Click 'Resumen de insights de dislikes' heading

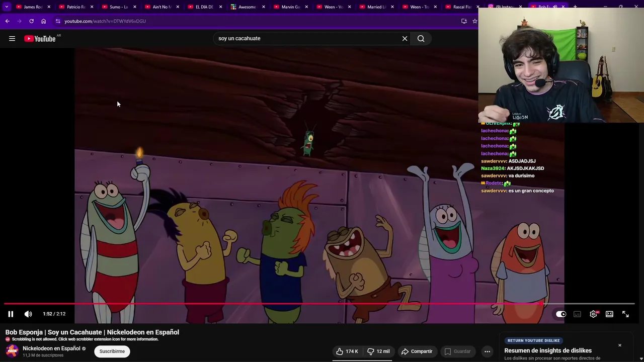coord(548,350)
